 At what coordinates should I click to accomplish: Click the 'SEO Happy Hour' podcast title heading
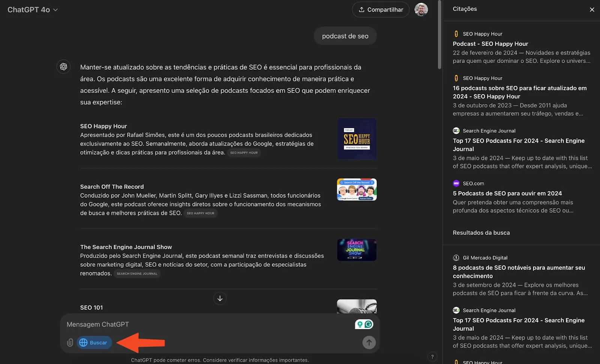point(103,126)
